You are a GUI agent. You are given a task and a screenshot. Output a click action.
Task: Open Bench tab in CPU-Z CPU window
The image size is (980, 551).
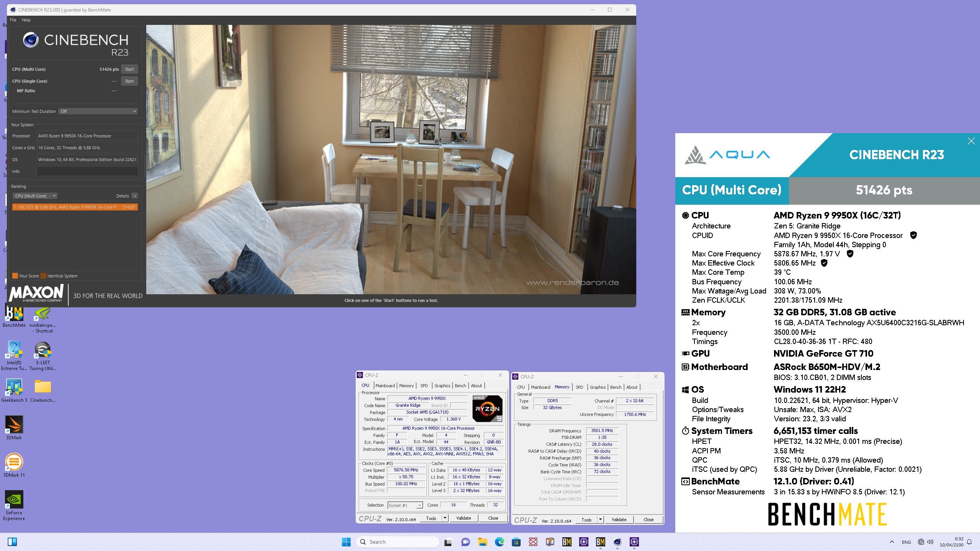[460, 386]
